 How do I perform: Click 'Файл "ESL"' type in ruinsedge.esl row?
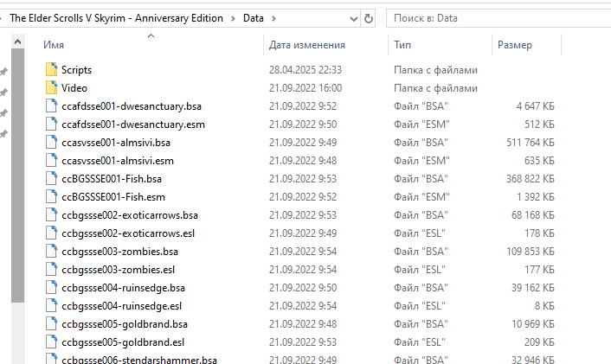pyautogui.click(x=419, y=306)
